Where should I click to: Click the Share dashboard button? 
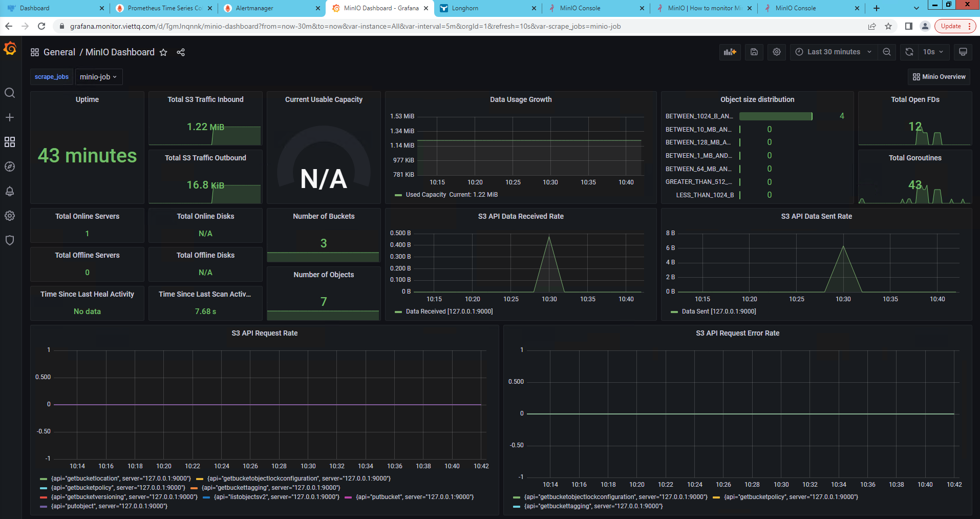180,52
